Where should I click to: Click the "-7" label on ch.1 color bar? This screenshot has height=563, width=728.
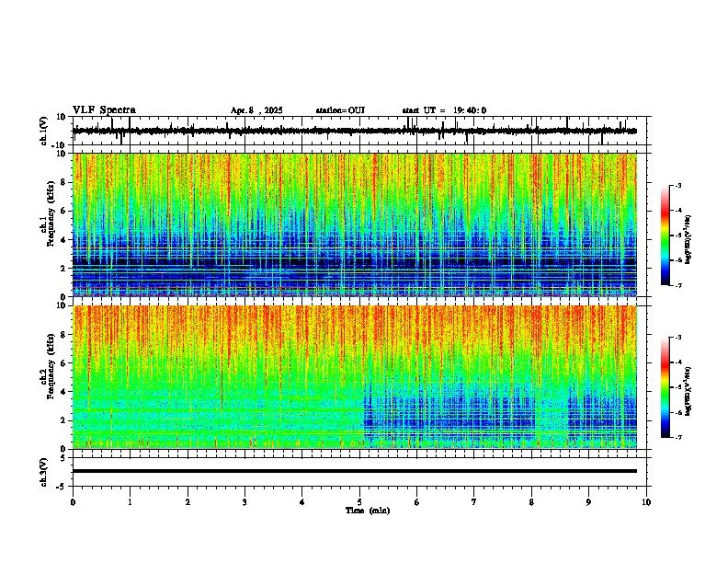tap(678, 285)
